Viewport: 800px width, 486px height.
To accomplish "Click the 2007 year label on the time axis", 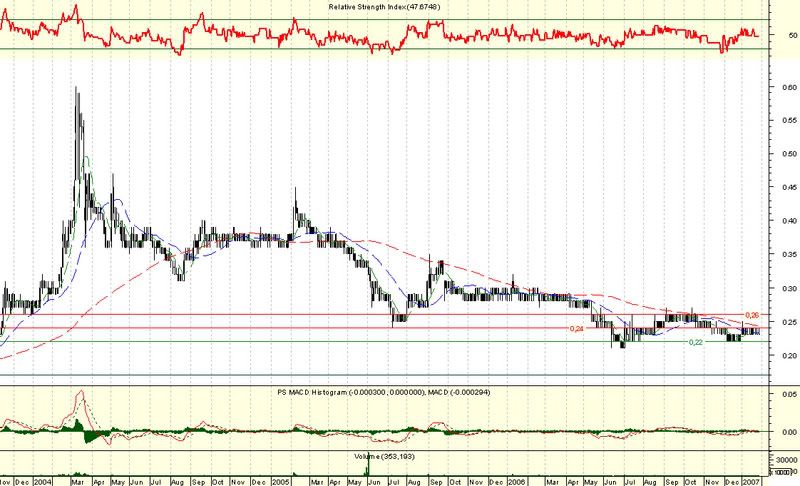I will [750, 482].
